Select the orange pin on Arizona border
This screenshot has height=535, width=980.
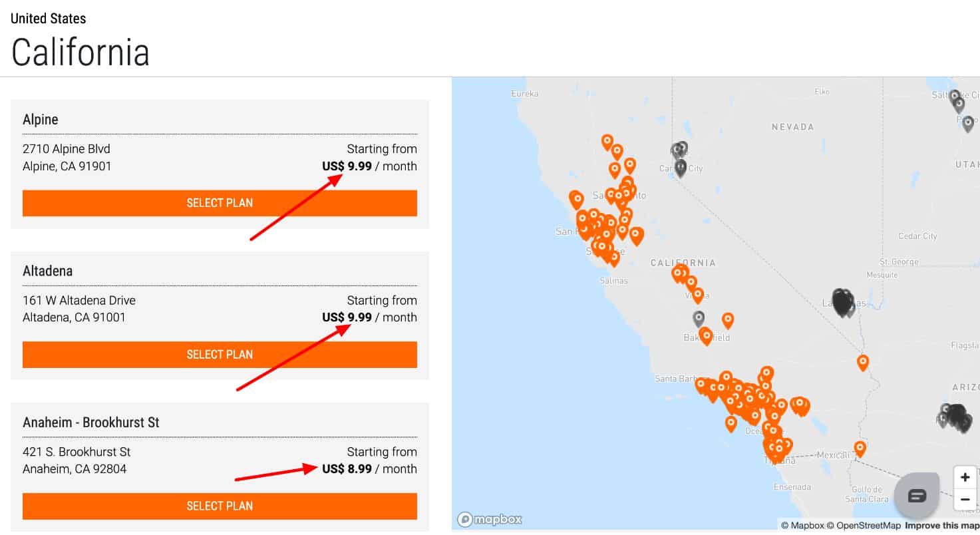(863, 363)
